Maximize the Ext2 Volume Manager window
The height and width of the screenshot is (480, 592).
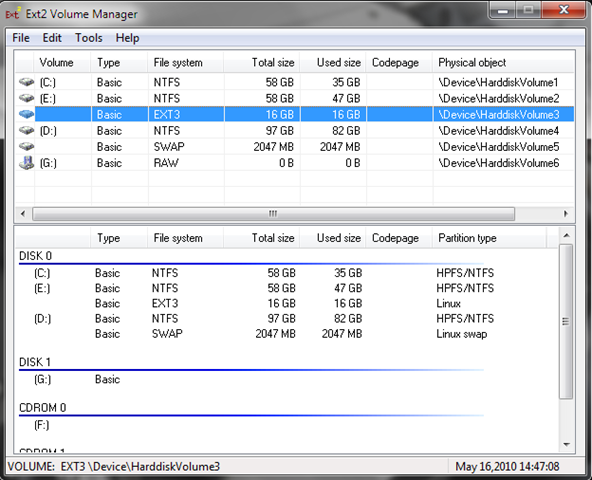(528, 10)
